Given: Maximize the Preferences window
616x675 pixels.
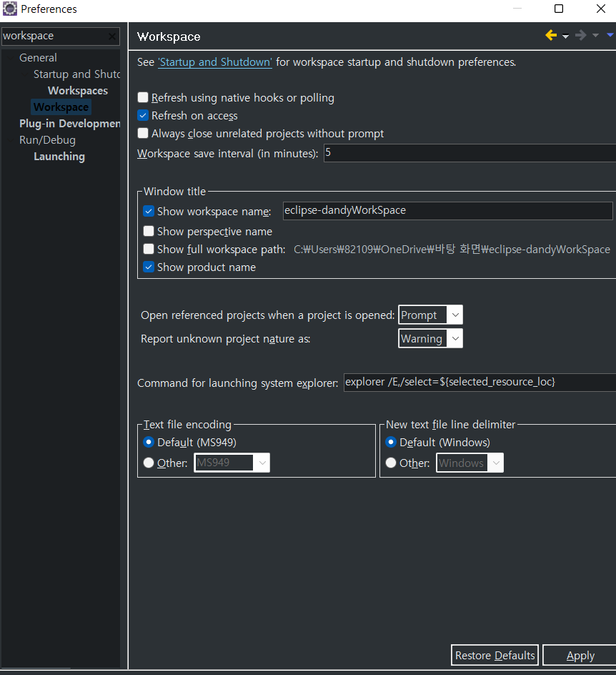Looking at the screenshot, I should tap(559, 9).
